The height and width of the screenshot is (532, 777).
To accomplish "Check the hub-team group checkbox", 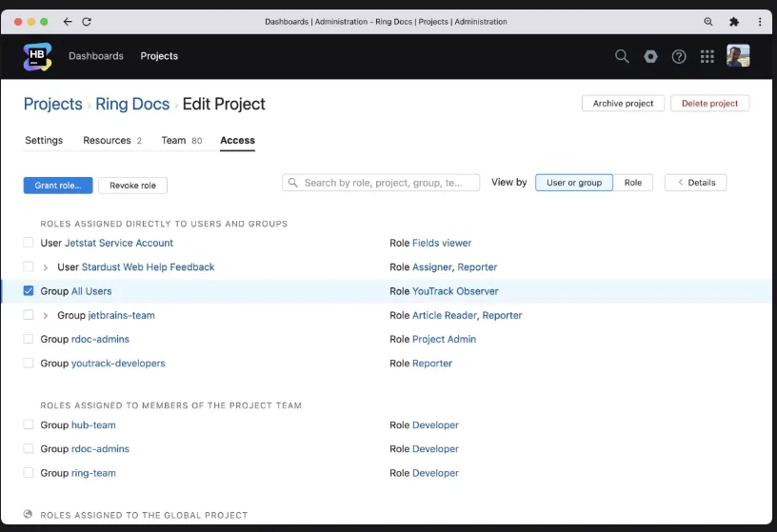I will click(x=29, y=424).
